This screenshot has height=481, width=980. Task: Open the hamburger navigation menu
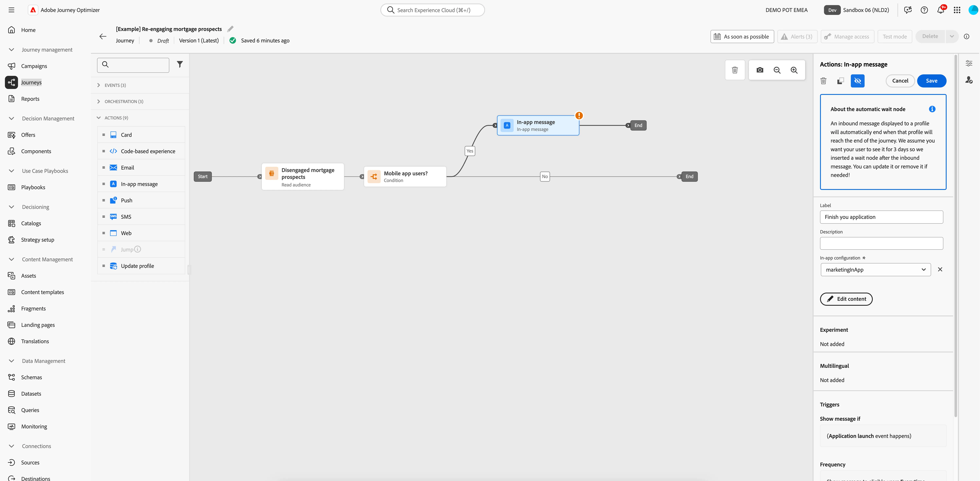[11, 10]
